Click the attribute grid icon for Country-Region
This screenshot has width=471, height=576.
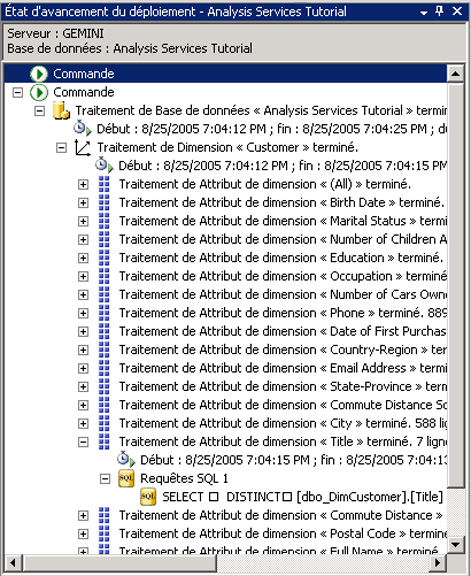104,349
